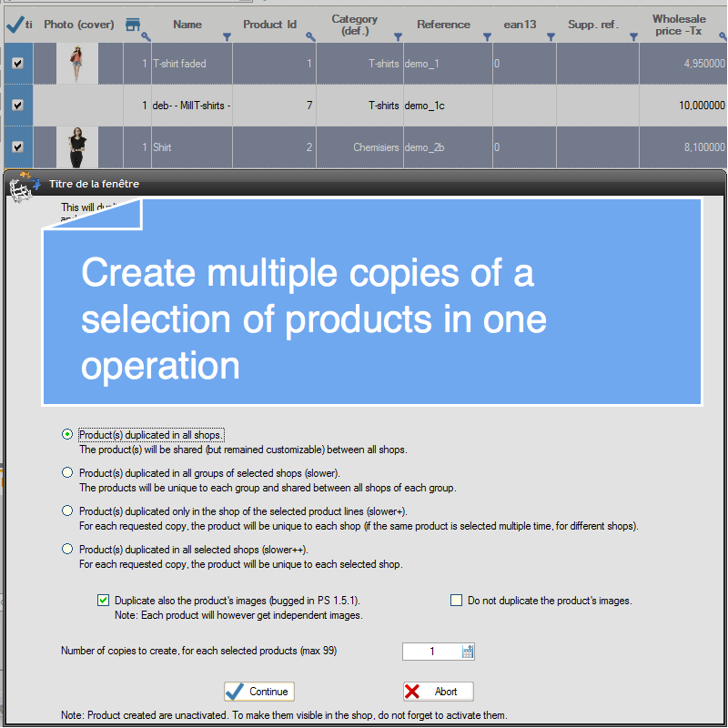The width and height of the screenshot is (728, 728).
Task: Select 'Product(s) duplicated in all shops' option
Action: (67, 435)
